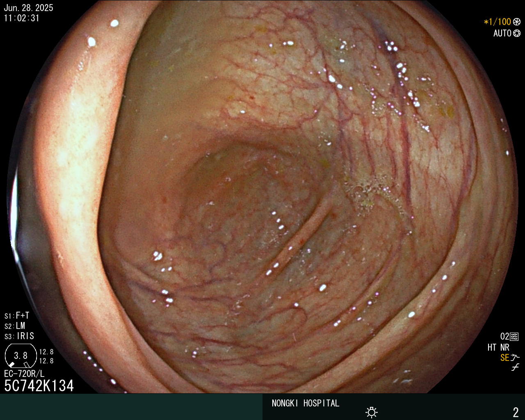The image size is (525, 420).
Task: Click the yellow SE indicator
Action: point(504,358)
